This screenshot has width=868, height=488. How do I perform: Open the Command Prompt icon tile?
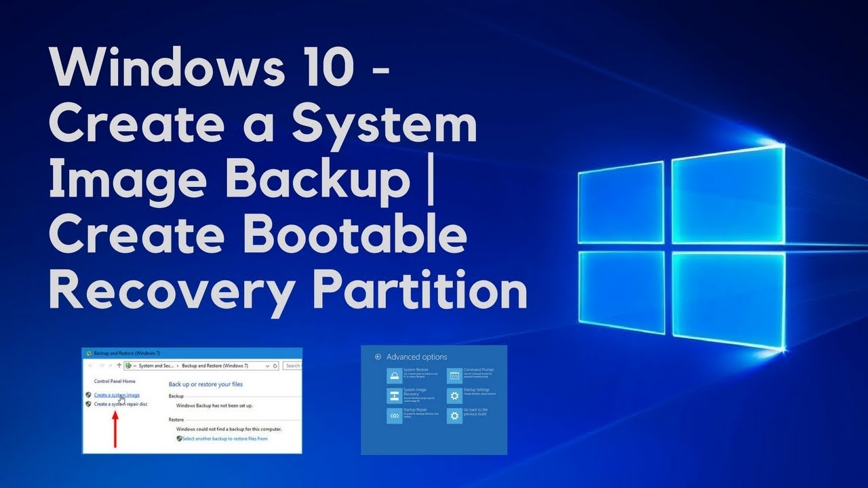coord(454,375)
